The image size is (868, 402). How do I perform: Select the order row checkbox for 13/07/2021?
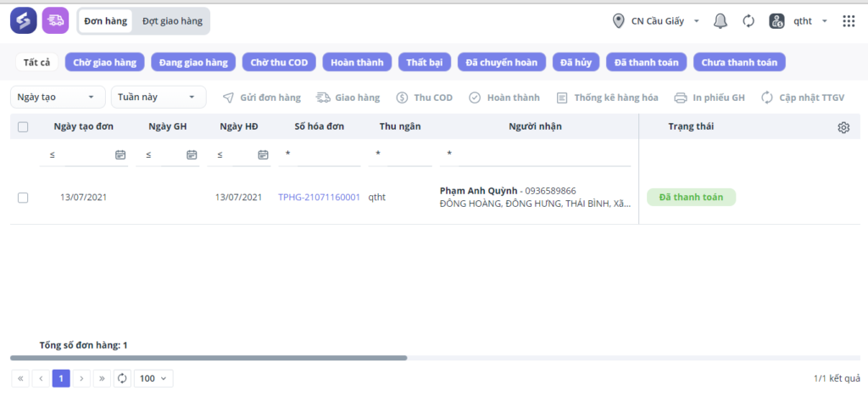tap(23, 198)
